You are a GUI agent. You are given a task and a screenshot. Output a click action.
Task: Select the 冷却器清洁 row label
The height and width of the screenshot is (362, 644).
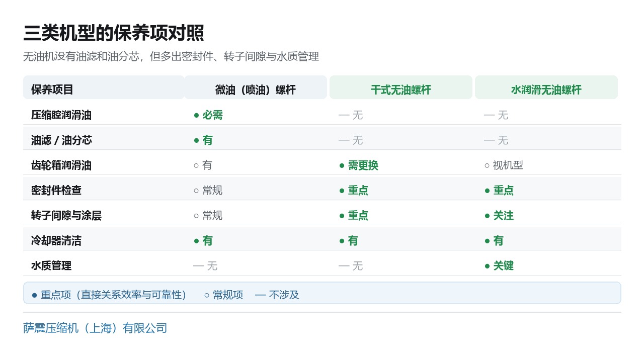pyautogui.click(x=56, y=240)
